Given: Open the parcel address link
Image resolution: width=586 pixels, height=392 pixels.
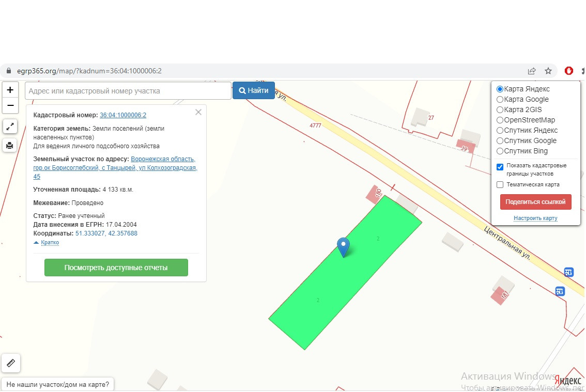Looking at the screenshot, I should 115,168.
